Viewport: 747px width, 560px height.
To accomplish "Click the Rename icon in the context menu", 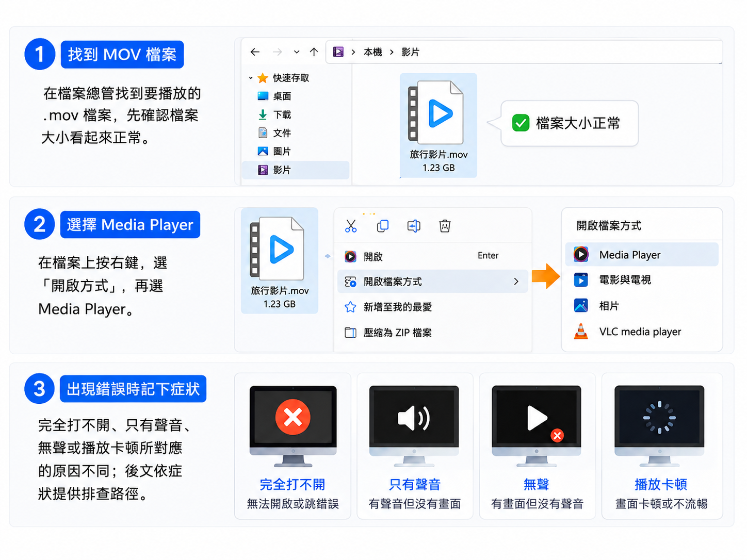I will click(414, 226).
